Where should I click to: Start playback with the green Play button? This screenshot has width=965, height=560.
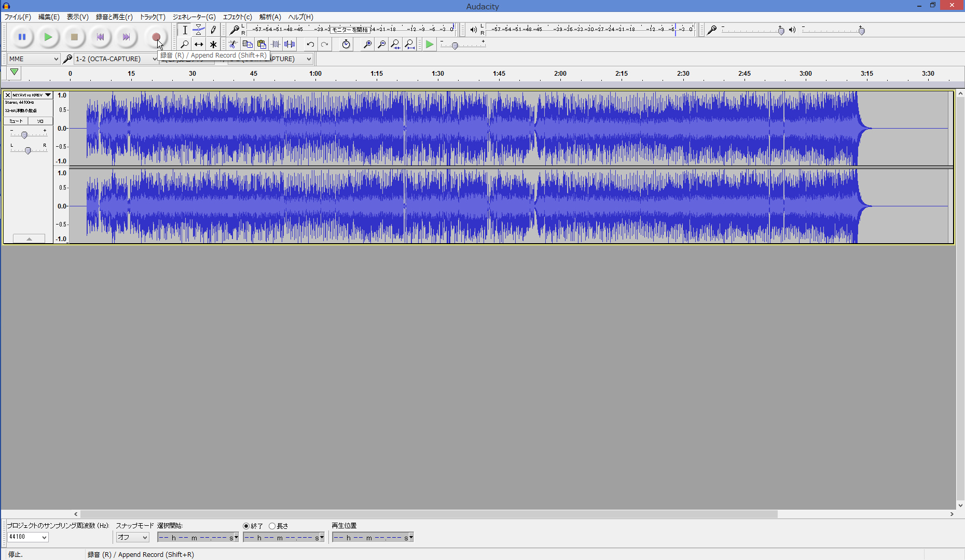click(x=48, y=37)
